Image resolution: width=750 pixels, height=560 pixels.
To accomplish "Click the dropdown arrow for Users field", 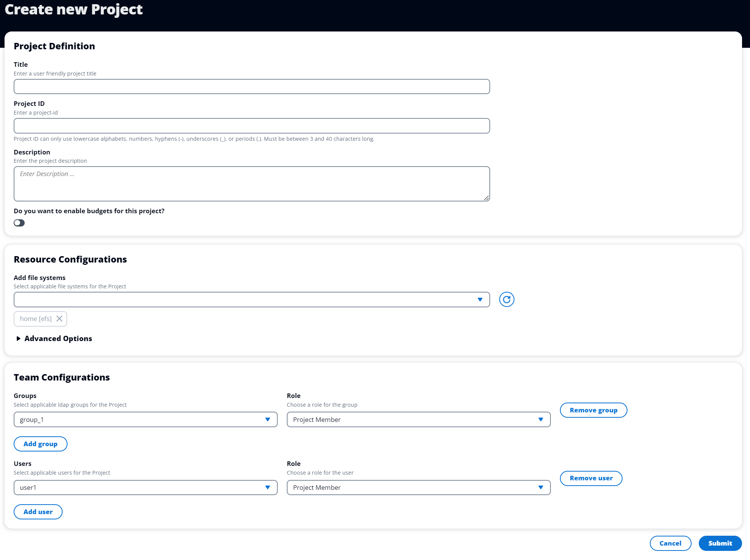I will [268, 487].
